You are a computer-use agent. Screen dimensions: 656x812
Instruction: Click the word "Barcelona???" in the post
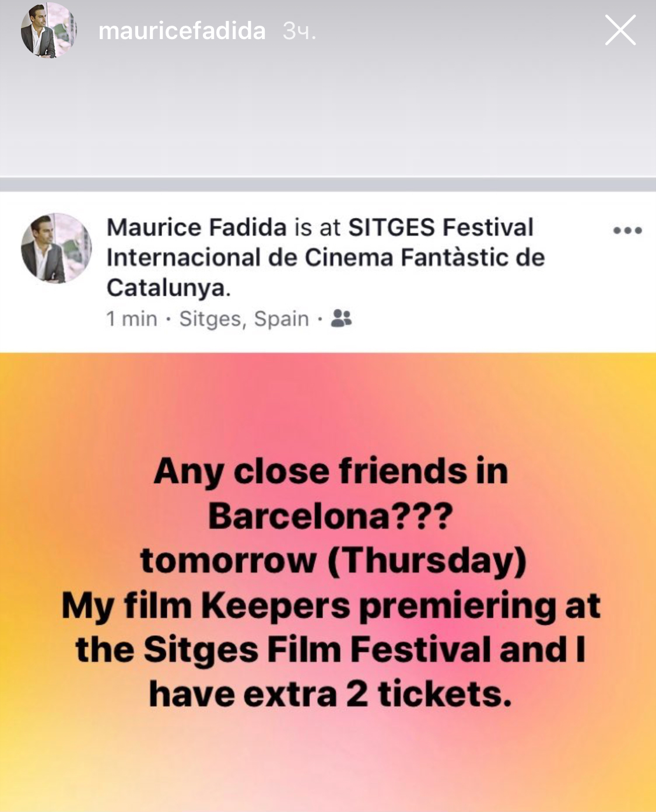point(331,516)
